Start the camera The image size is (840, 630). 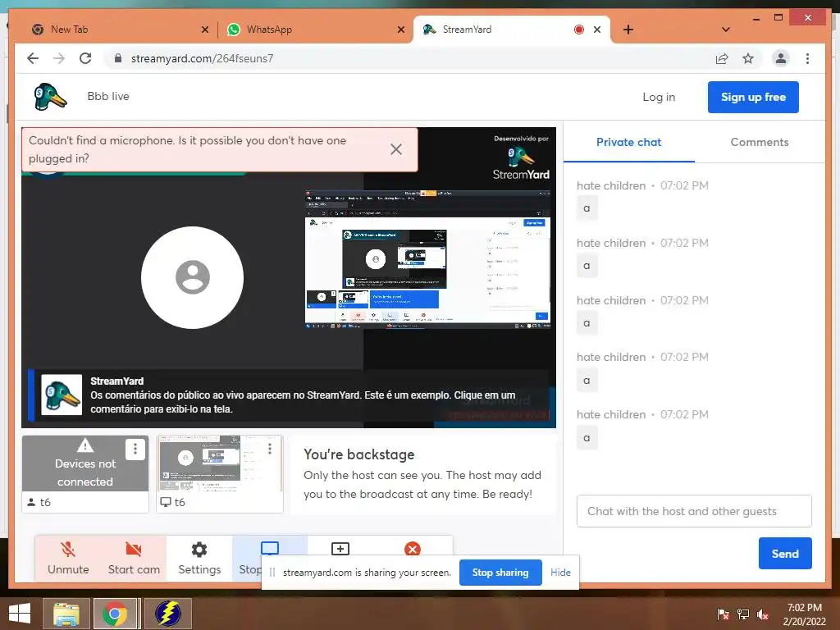tap(134, 558)
